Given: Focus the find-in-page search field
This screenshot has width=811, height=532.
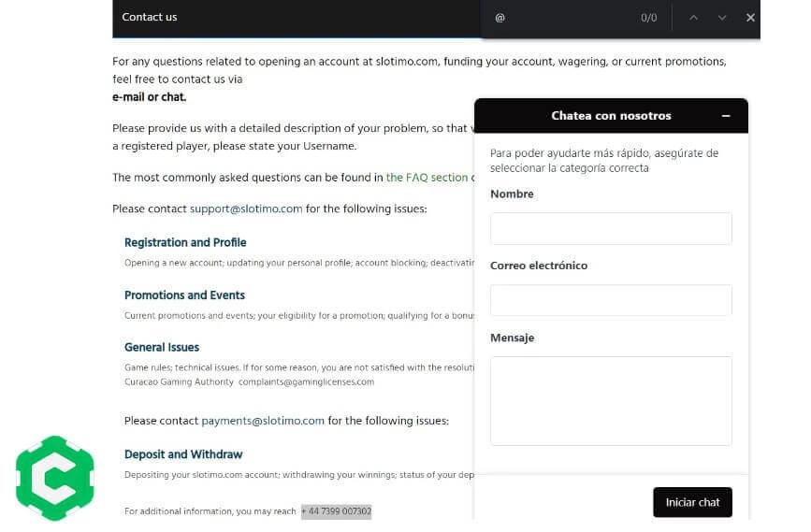Looking at the screenshot, I should (x=564, y=18).
